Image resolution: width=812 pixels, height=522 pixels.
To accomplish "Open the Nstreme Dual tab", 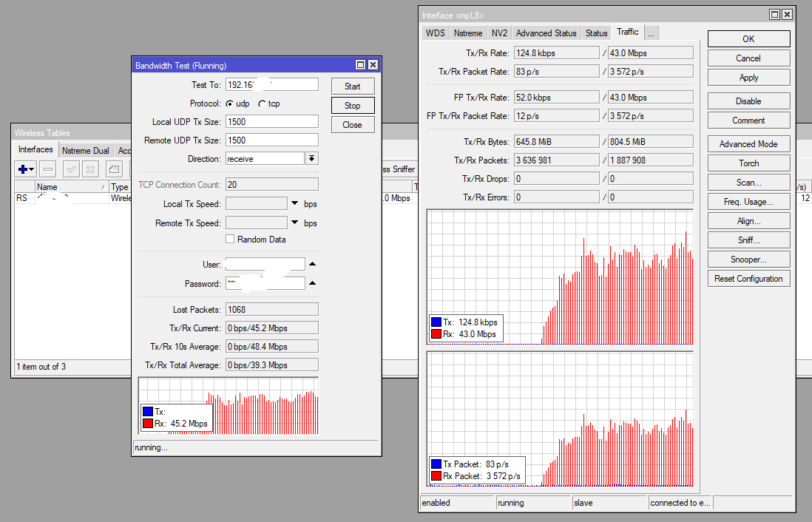I will click(85, 150).
